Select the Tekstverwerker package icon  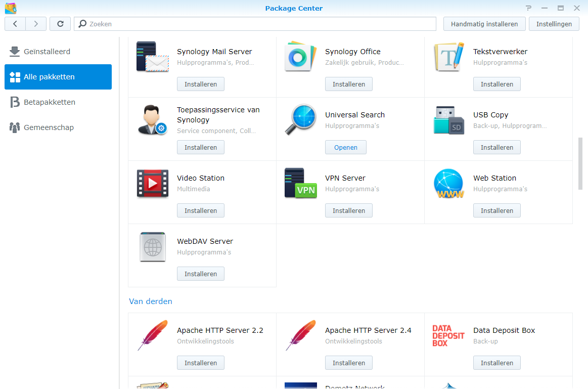(x=449, y=57)
